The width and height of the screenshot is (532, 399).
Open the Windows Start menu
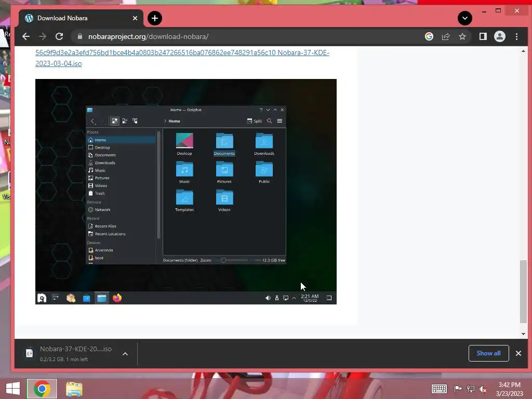[13, 389]
